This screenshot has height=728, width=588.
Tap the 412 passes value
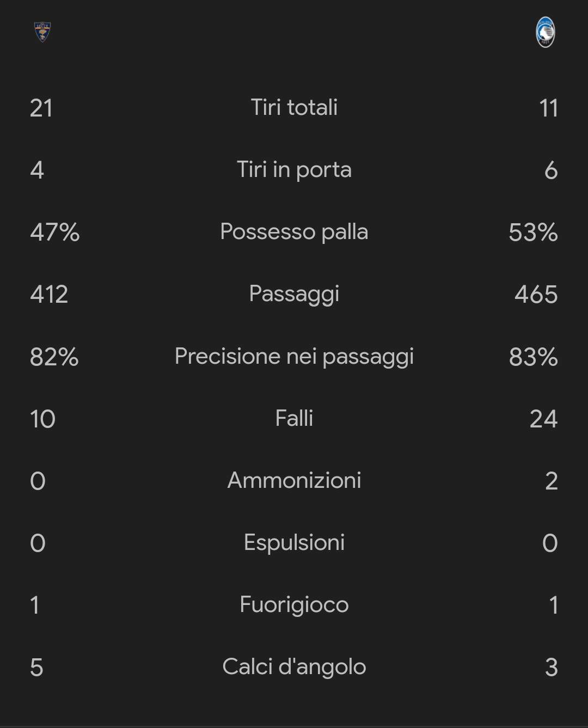point(49,294)
